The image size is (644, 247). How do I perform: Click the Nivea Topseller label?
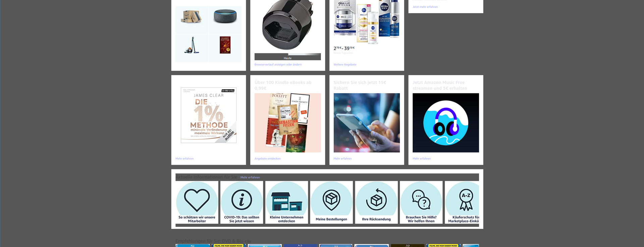pos(343,53)
